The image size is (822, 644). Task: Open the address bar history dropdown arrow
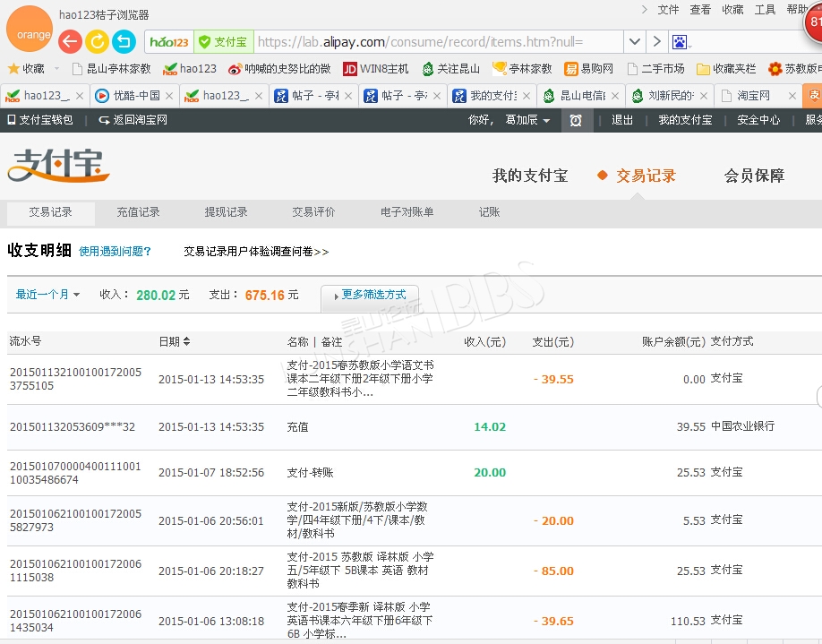[634, 42]
